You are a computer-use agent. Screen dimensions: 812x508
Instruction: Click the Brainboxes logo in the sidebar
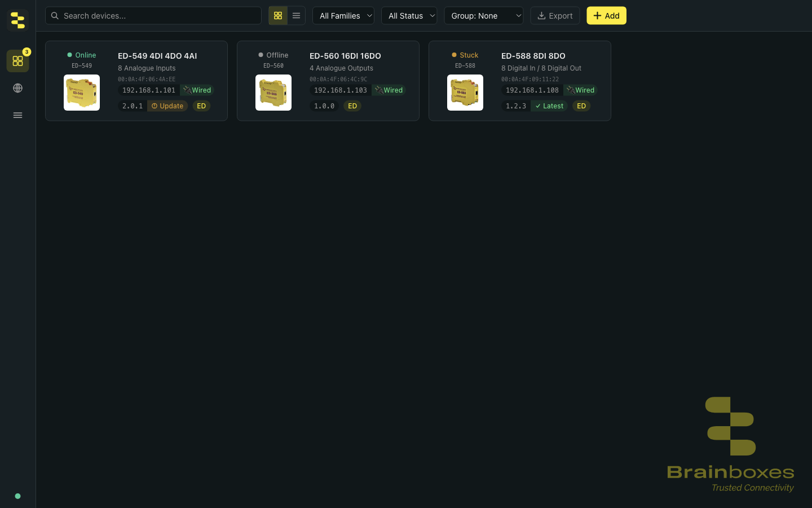18,20
